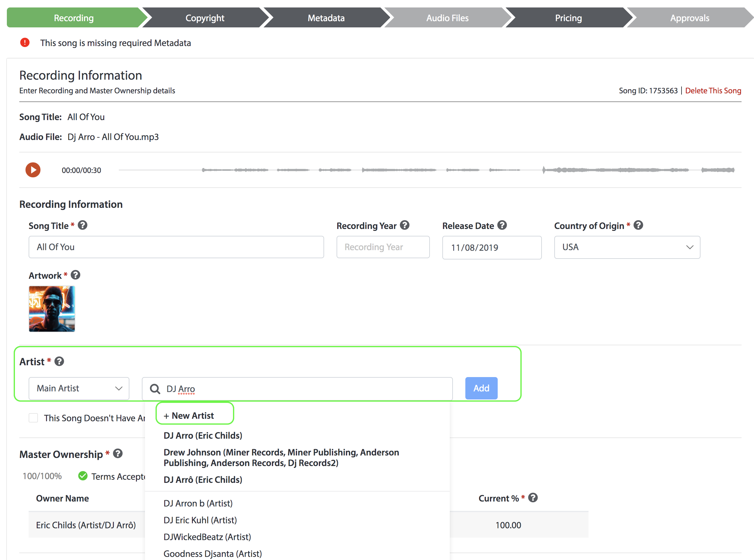Click the 100/100% ownership total
Image resolution: width=754 pixels, height=560 pixels.
(42, 476)
